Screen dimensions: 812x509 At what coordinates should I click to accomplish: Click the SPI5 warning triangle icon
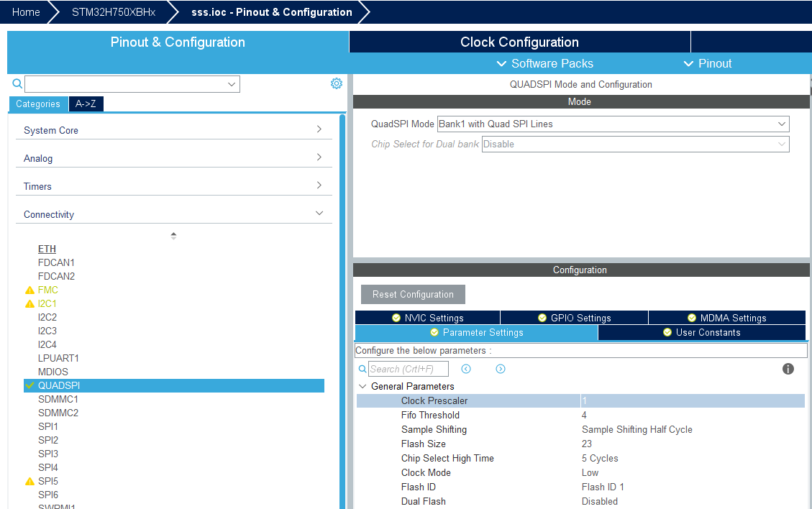point(30,481)
